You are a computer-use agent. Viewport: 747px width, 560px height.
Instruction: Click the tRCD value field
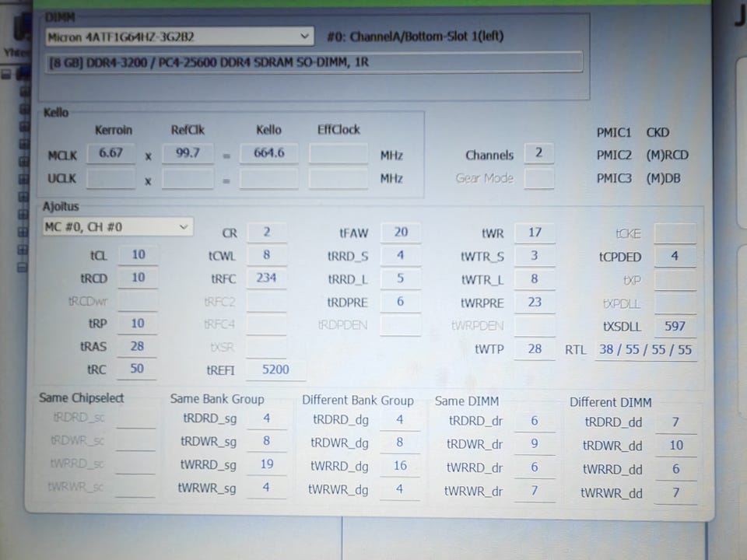[x=138, y=278]
